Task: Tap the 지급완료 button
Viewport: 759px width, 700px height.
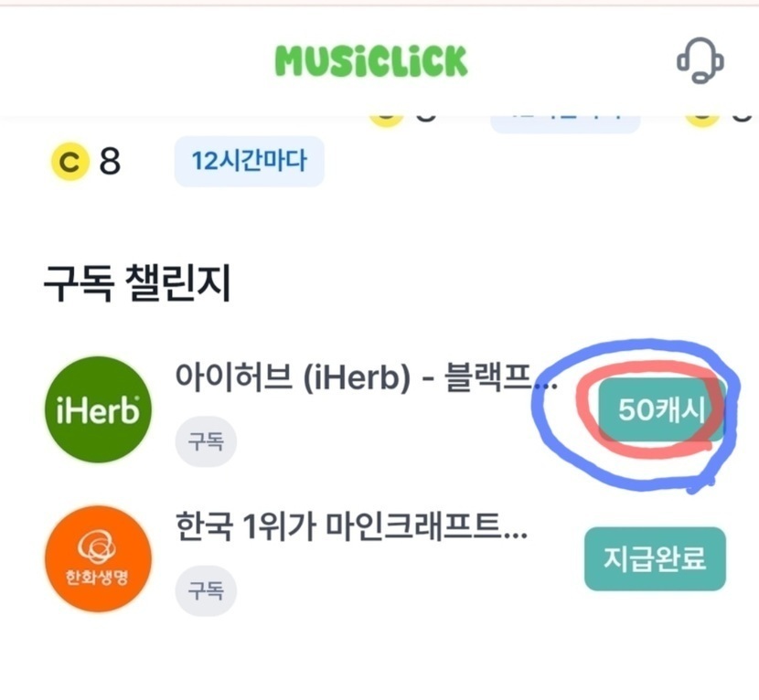Action: coord(654,559)
